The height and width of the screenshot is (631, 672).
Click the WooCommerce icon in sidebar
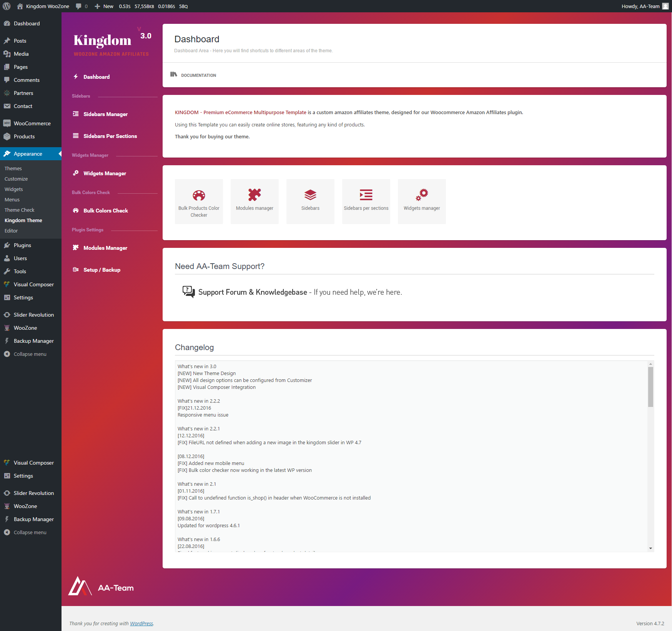tap(7, 123)
